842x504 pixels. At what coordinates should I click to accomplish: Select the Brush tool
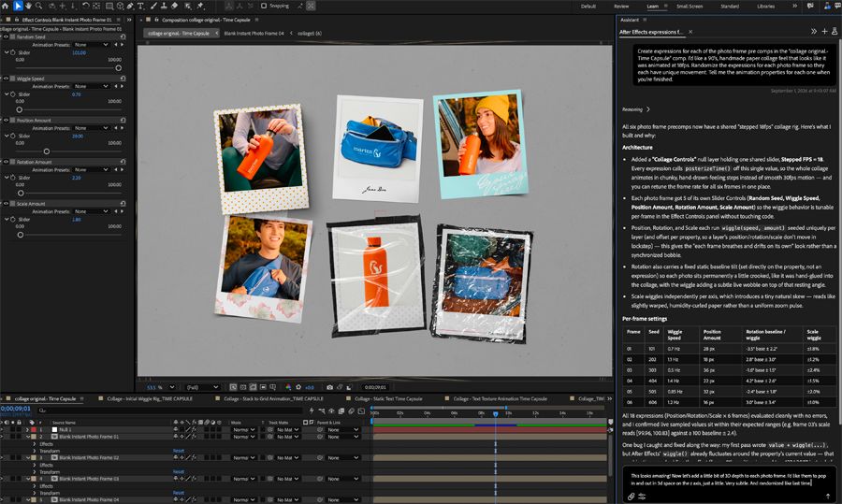153,6
